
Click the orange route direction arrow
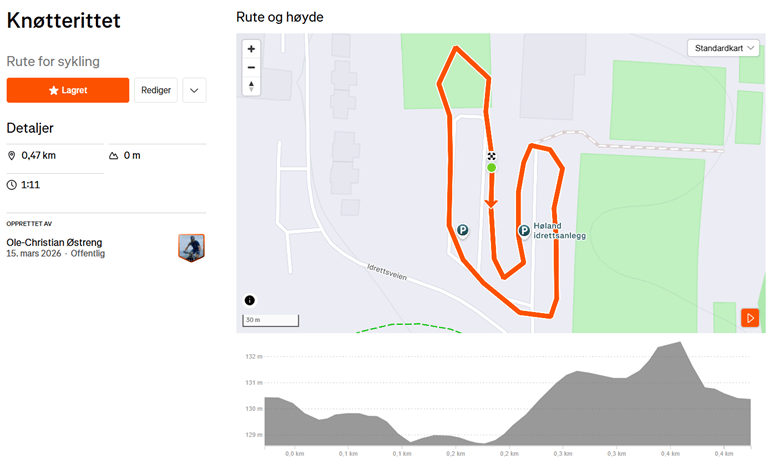[491, 204]
